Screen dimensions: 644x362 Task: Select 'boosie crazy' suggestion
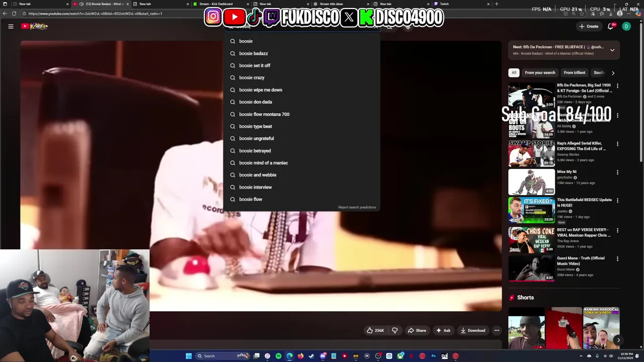302,77
